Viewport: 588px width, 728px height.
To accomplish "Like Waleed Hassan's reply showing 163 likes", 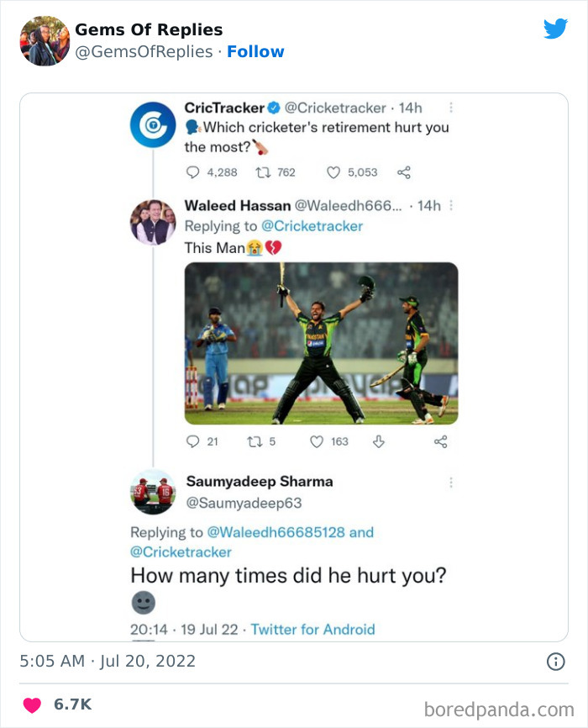I will pos(316,441).
